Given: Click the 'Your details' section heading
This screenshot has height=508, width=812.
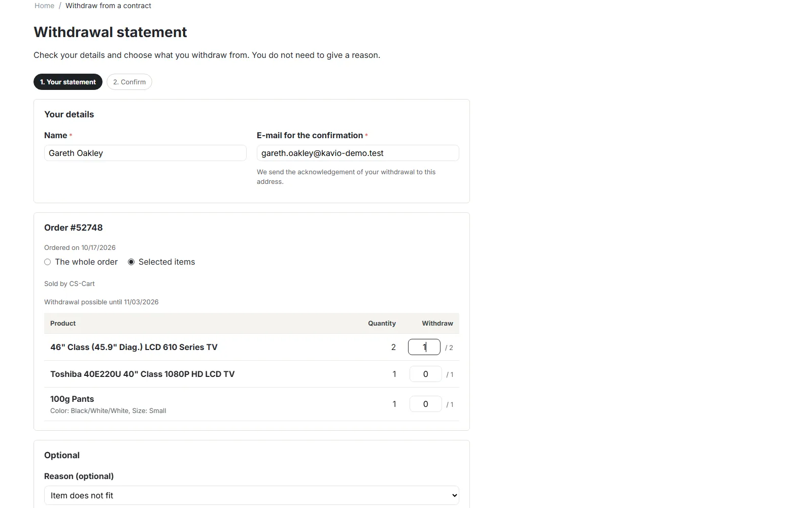Looking at the screenshot, I should [69, 114].
